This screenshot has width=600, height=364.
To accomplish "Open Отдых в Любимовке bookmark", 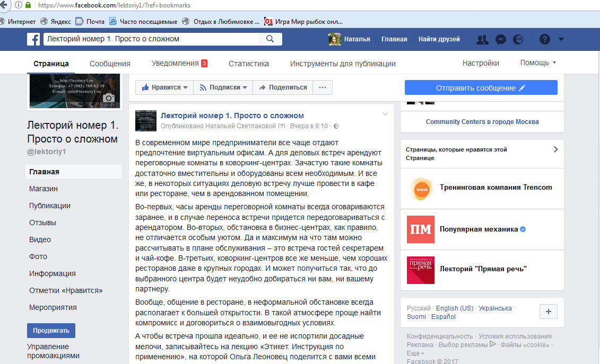I will pos(221,21).
